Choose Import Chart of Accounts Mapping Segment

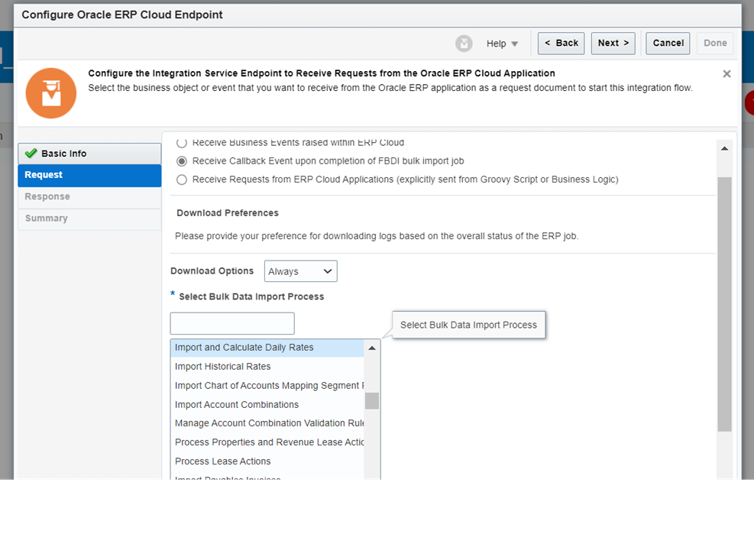(x=267, y=386)
